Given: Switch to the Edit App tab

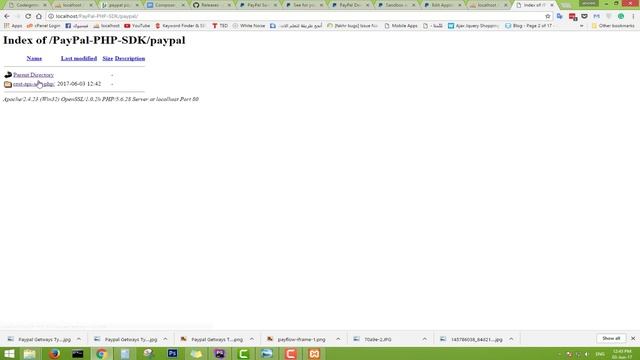Looking at the screenshot, I should coord(441,5).
